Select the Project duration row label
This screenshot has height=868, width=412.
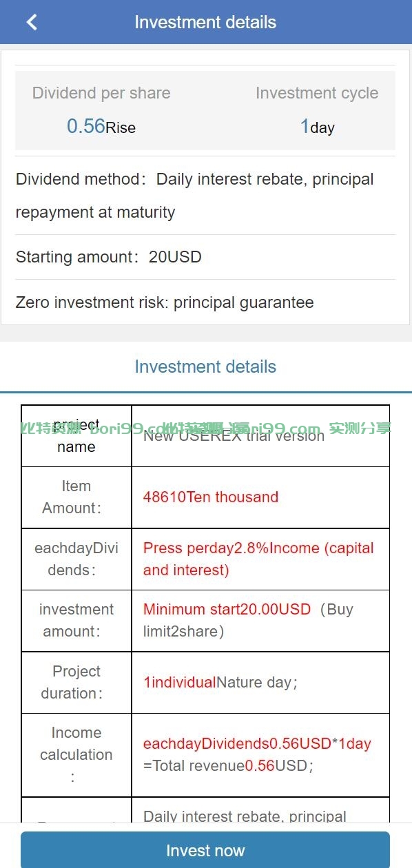pos(76,682)
